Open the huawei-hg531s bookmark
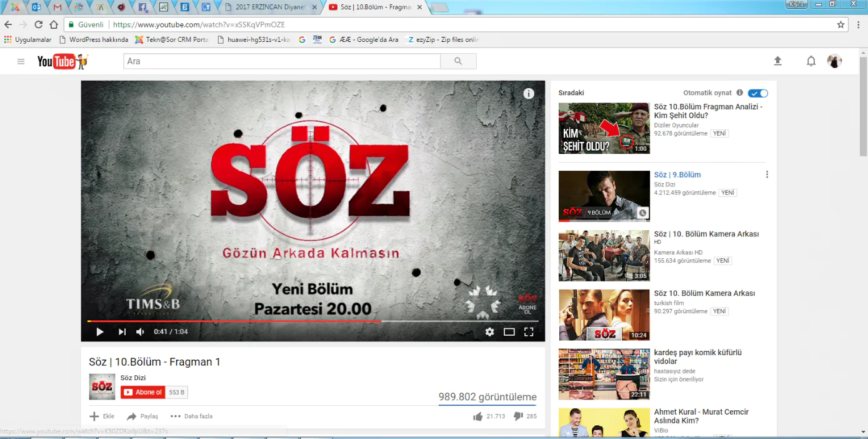 254,39
